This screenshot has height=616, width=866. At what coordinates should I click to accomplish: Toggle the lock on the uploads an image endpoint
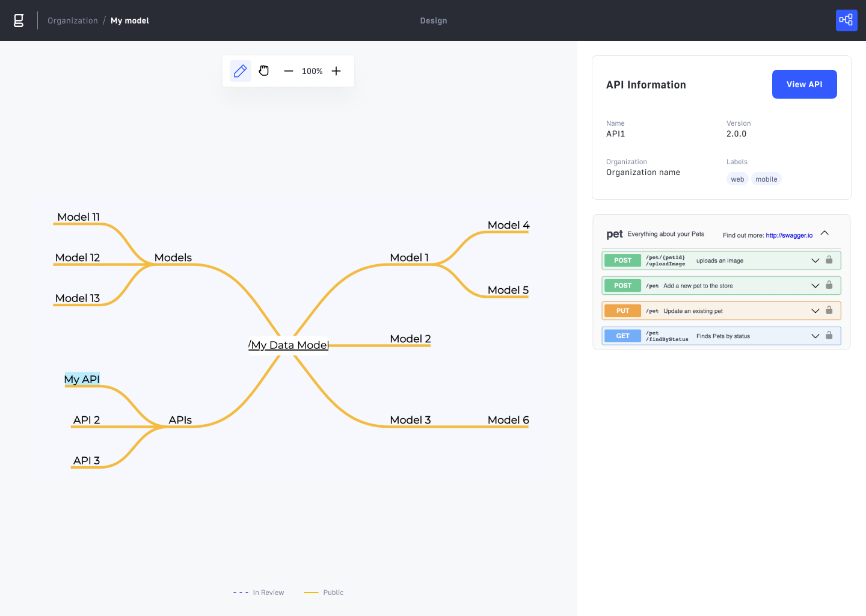[x=829, y=260]
